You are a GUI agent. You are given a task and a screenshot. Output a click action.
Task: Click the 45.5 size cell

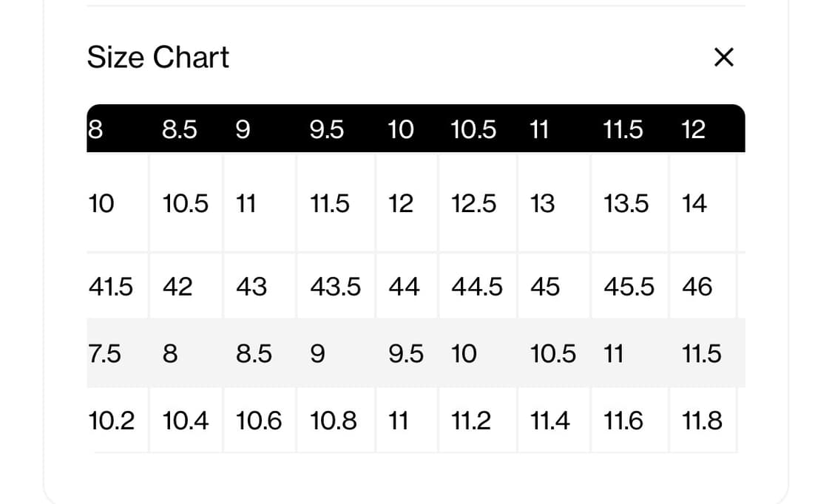coord(629,286)
